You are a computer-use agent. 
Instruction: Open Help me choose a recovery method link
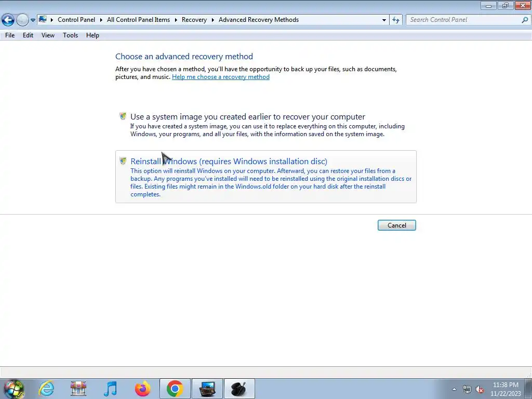220,77
